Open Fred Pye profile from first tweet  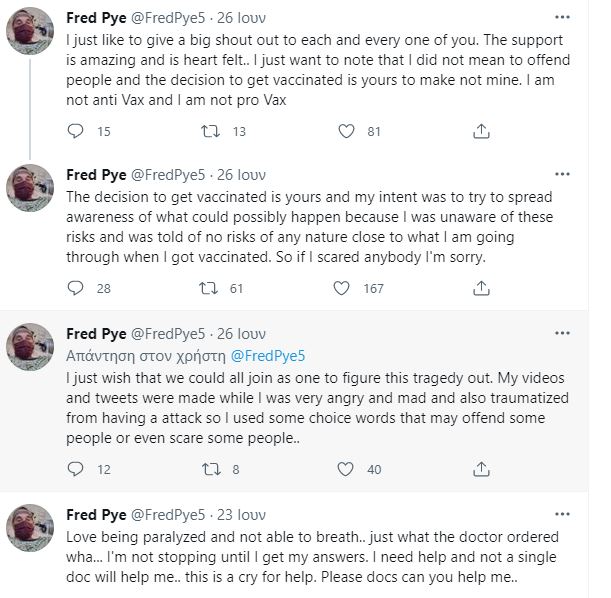coord(96,17)
